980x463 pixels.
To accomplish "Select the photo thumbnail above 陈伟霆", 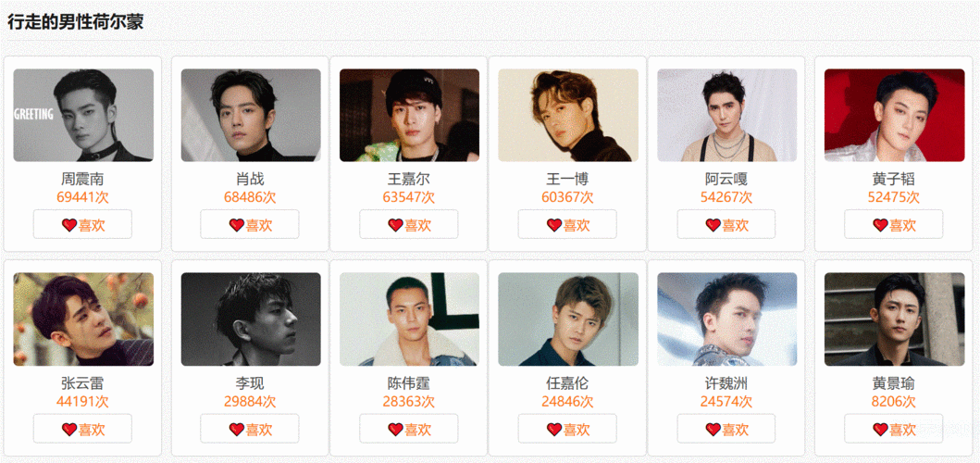I will (x=409, y=319).
